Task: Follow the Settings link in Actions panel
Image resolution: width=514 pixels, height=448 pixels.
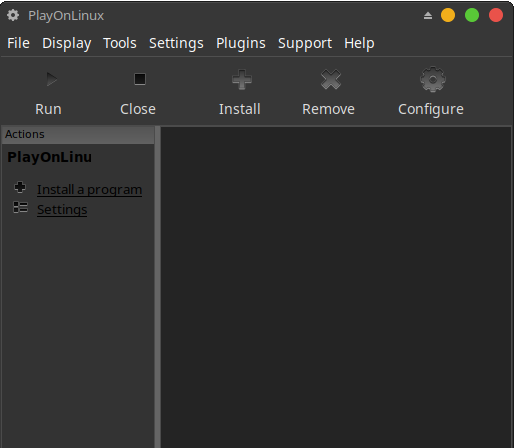Action: point(62,210)
